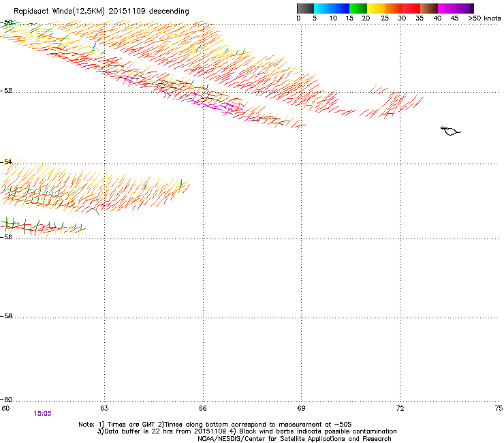This screenshot has width=504, height=443.
Task: Click the '10' legend tick label
Action: [333, 18]
